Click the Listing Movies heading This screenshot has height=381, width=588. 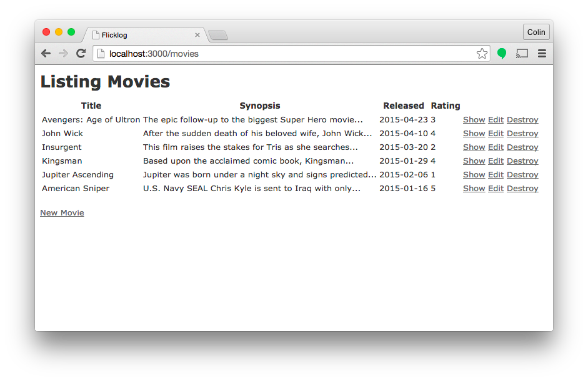pos(105,82)
